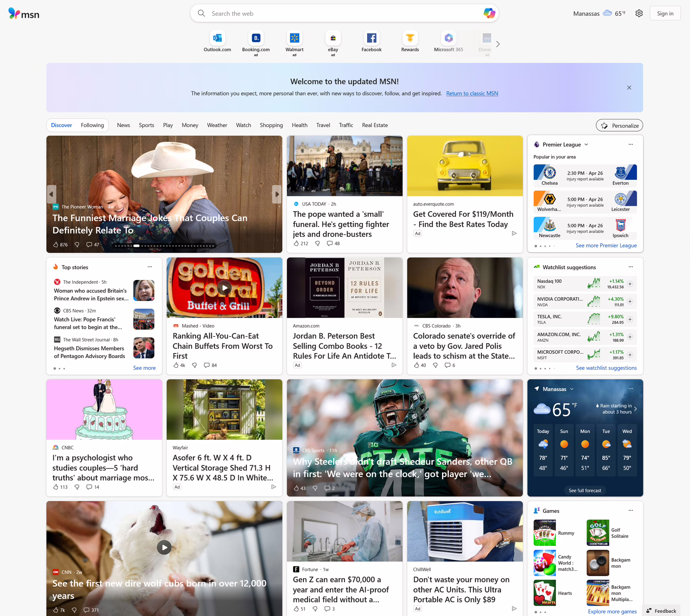The height and width of the screenshot is (616, 690).
Task: Open weather card more options
Action: (x=631, y=389)
